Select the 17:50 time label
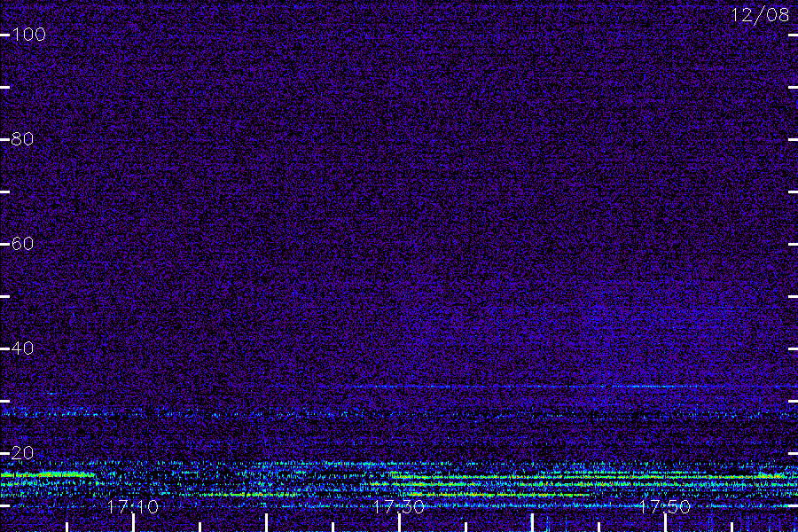Screen dimensions: 798x532 665,506
